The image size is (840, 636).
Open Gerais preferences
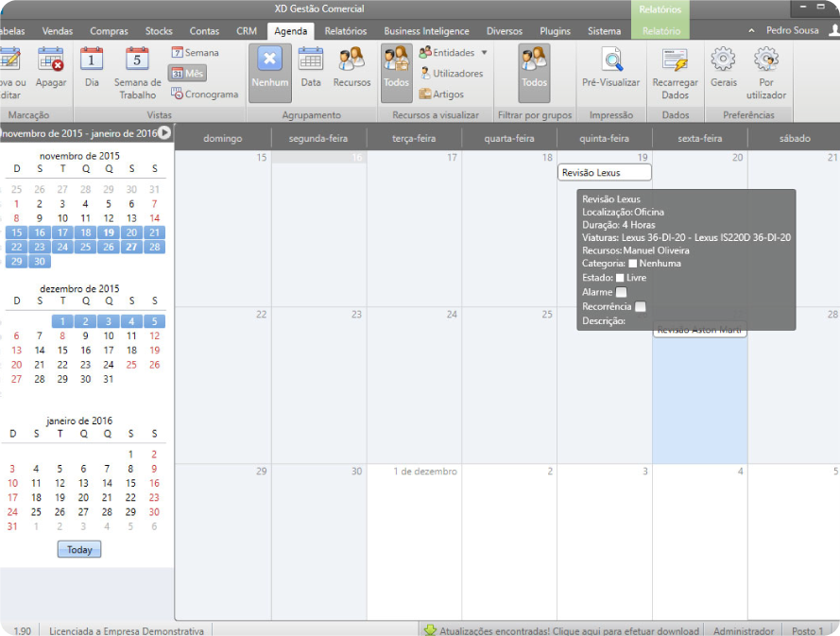point(724,68)
